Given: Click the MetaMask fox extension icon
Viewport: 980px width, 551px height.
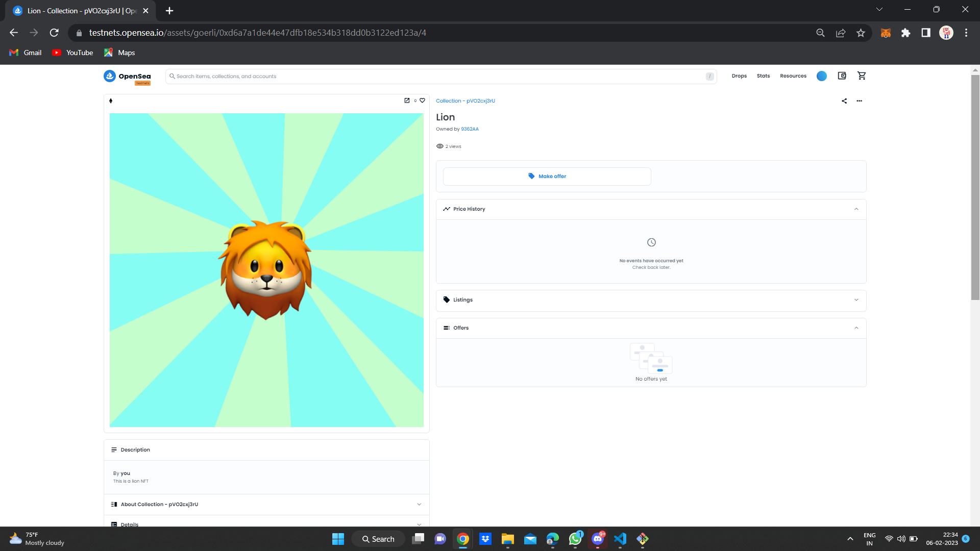Looking at the screenshot, I should 886,33.
